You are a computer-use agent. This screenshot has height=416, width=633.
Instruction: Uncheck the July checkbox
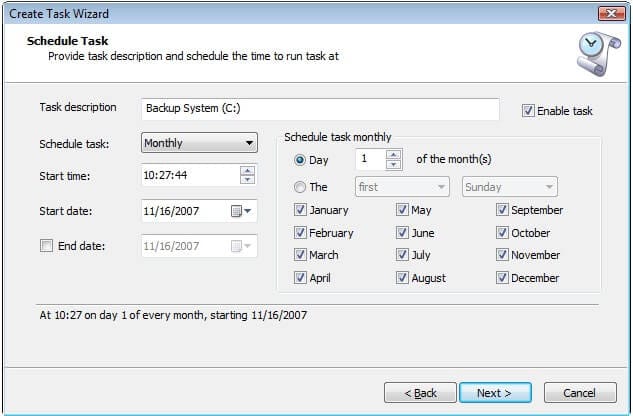[402, 255]
